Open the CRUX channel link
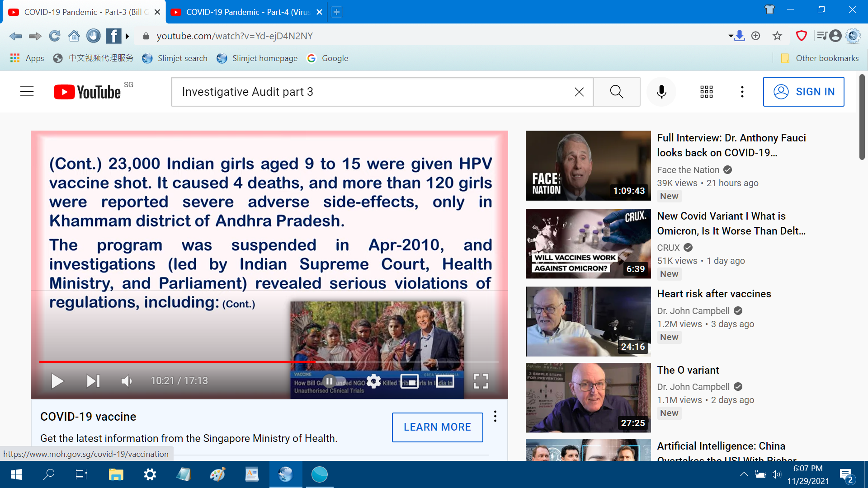This screenshot has width=868, height=488. click(x=668, y=248)
